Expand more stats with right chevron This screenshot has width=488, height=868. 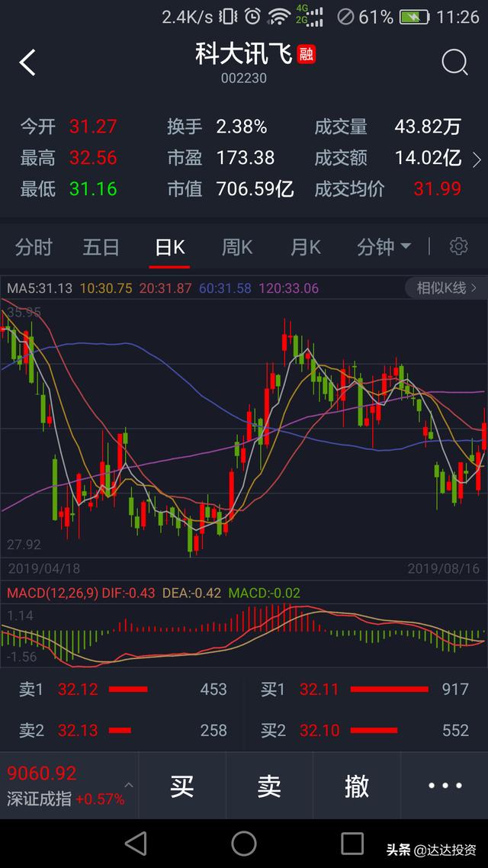477,159
